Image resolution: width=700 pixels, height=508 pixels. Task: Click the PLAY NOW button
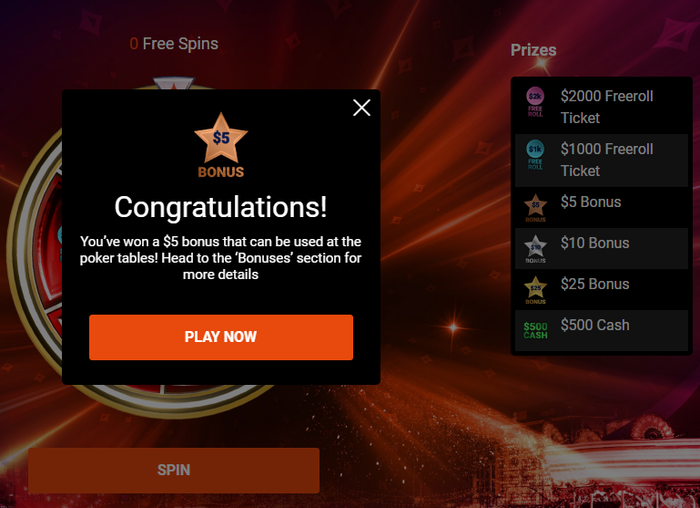click(221, 337)
